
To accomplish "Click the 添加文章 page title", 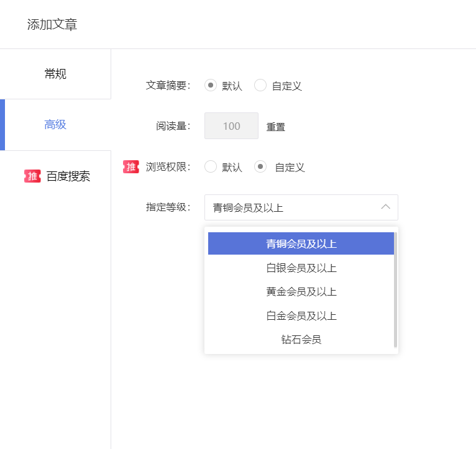I will tap(52, 24).
